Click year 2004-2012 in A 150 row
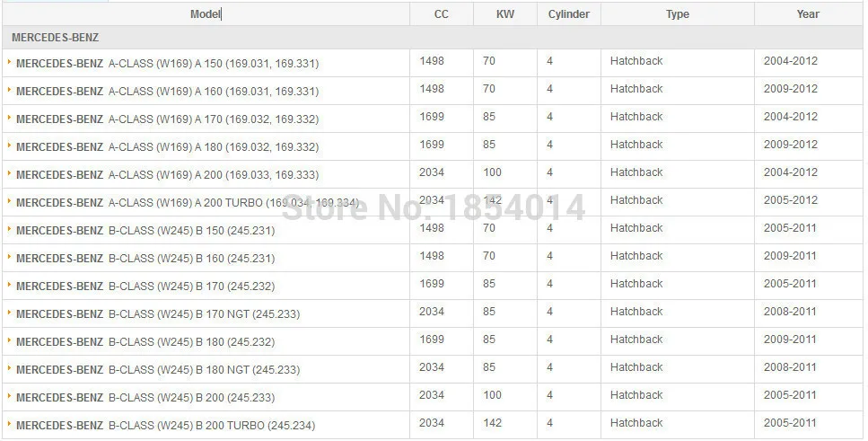Screen dimensions: 868x441 pos(791,61)
